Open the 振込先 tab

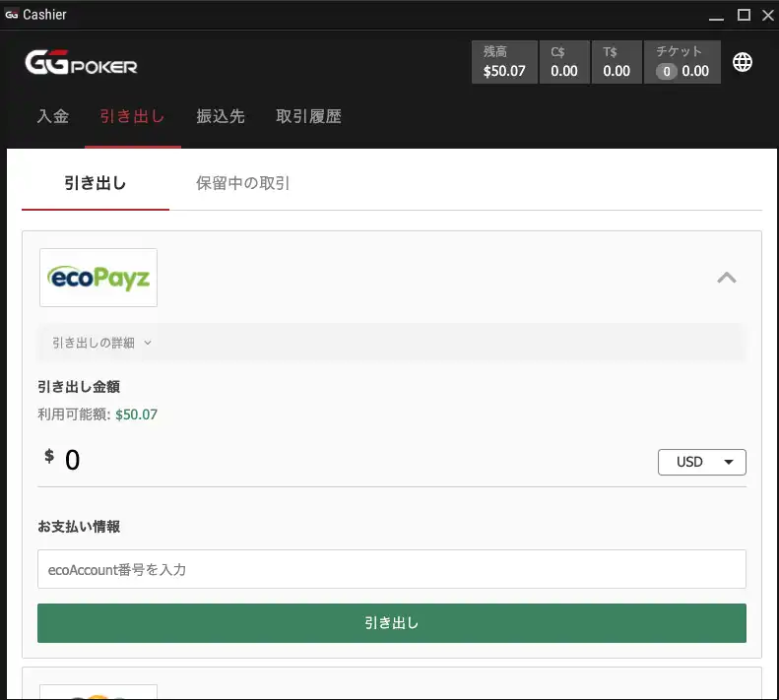[x=221, y=116]
